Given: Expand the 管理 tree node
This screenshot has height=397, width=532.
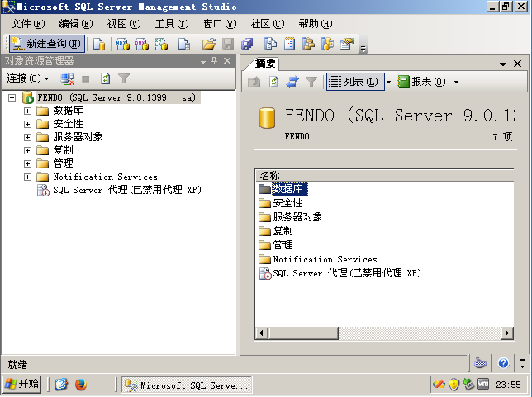Looking at the screenshot, I should [27, 163].
